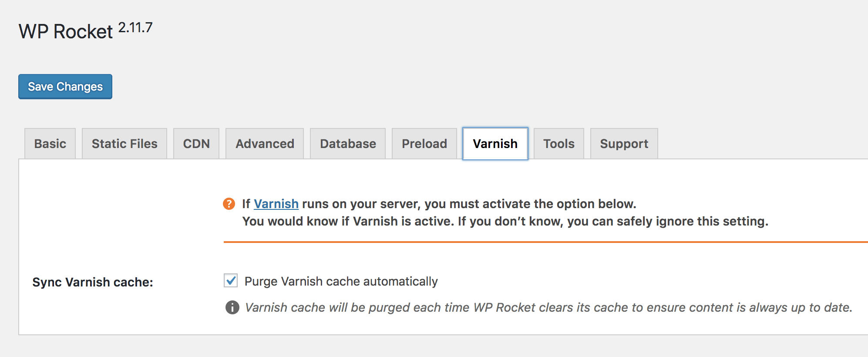Click the Varnish is active notice text
Screen dimensions: 868x357
tap(505, 221)
